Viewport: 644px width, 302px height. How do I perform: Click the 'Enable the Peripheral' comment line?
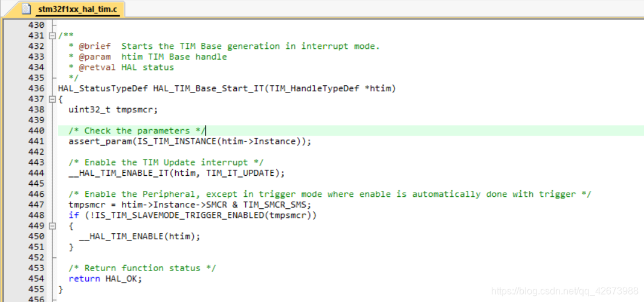point(330,194)
